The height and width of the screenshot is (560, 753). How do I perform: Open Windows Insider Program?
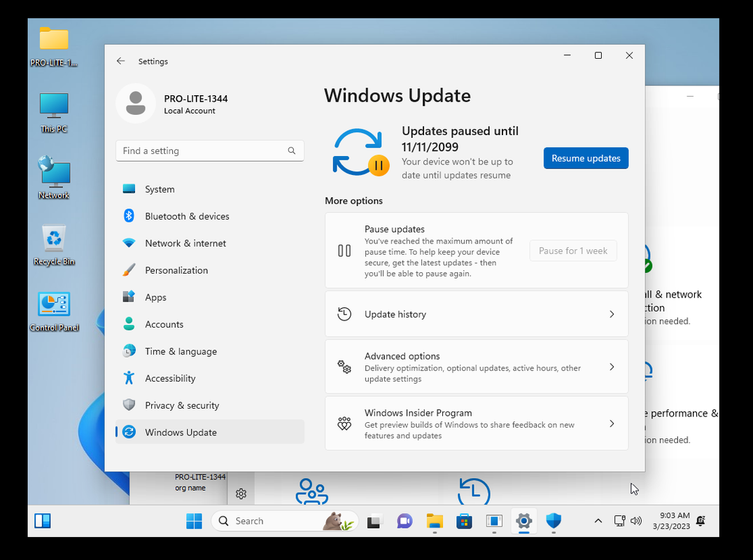click(x=477, y=423)
